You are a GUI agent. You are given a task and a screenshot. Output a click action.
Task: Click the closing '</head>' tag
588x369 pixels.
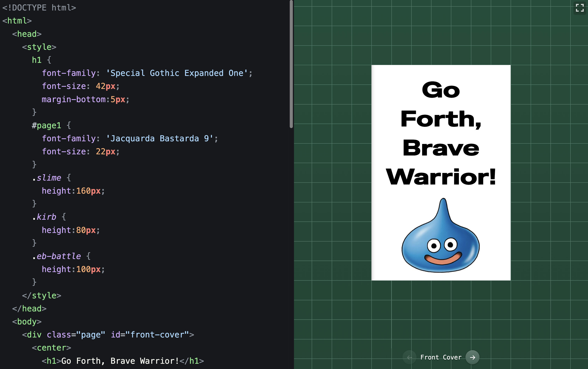coord(29,308)
